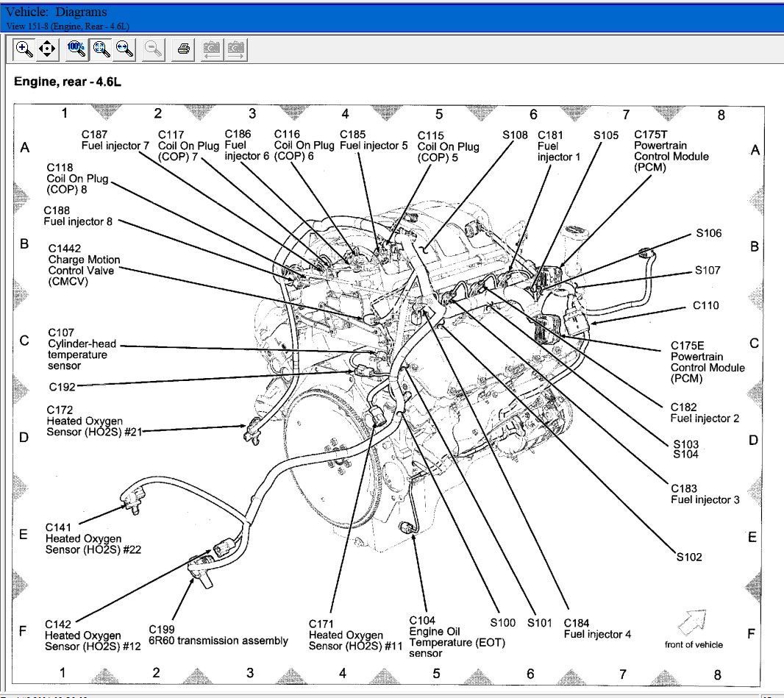Click the C110 connector label
784x698 pixels.
(x=705, y=305)
